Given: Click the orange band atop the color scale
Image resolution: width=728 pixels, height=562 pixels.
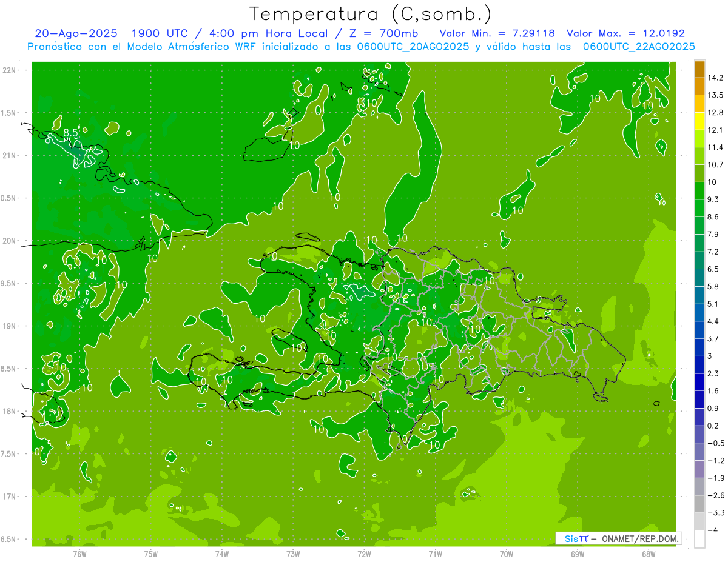Looking at the screenshot, I should pyautogui.click(x=699, y=69).
